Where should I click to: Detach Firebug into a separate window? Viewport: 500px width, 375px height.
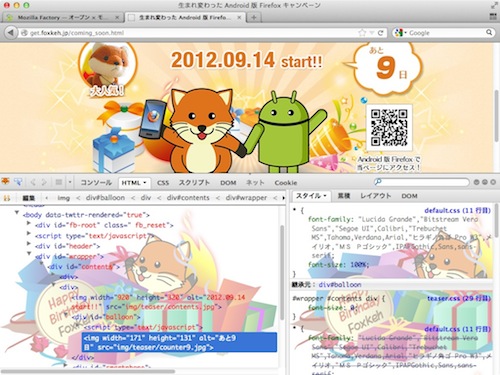coord(485,182)
